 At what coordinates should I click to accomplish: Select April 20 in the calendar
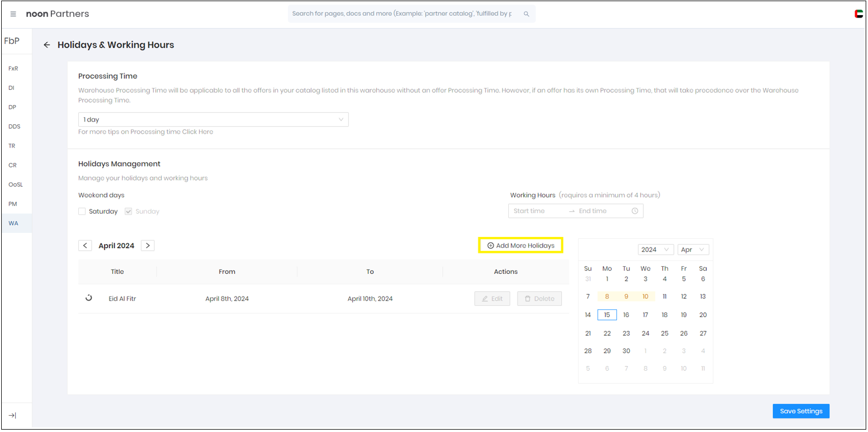(x=703, y=315)
